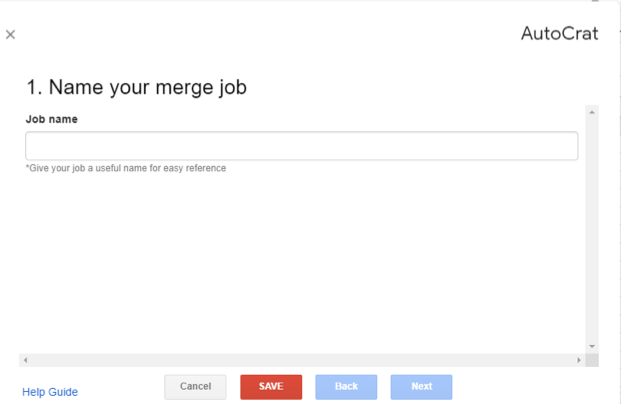621x404 pixels.
Task: Click the horizontal scrollbar left arrow
Action: pos(25,360)
